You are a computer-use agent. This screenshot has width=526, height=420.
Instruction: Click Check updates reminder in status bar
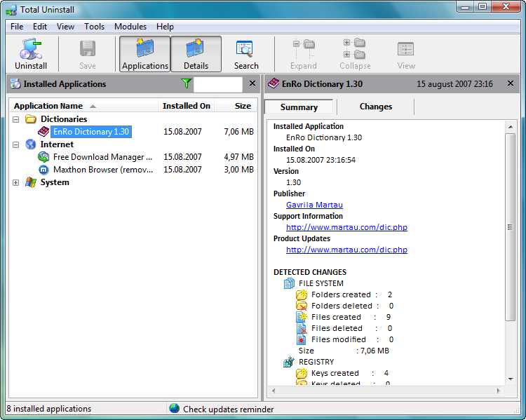[228, 409]
